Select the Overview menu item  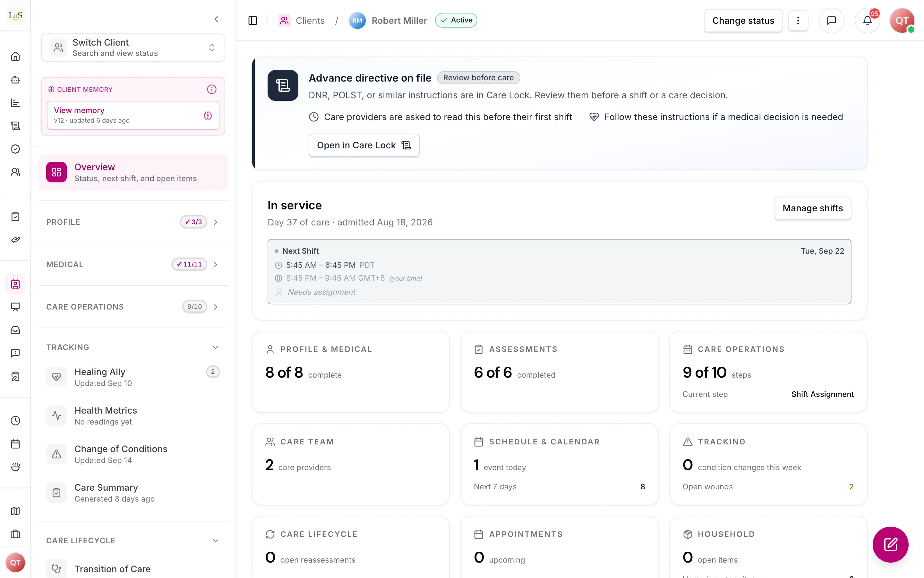coord(133,172)
